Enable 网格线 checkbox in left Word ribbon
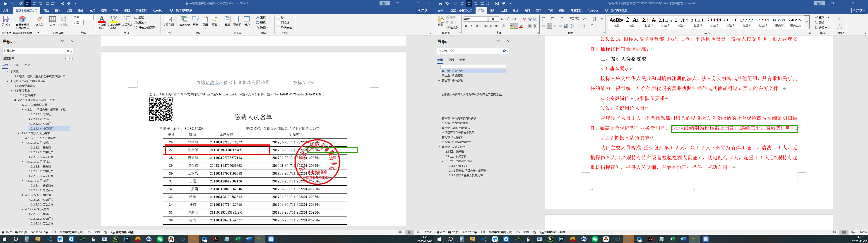 point(278,23)
